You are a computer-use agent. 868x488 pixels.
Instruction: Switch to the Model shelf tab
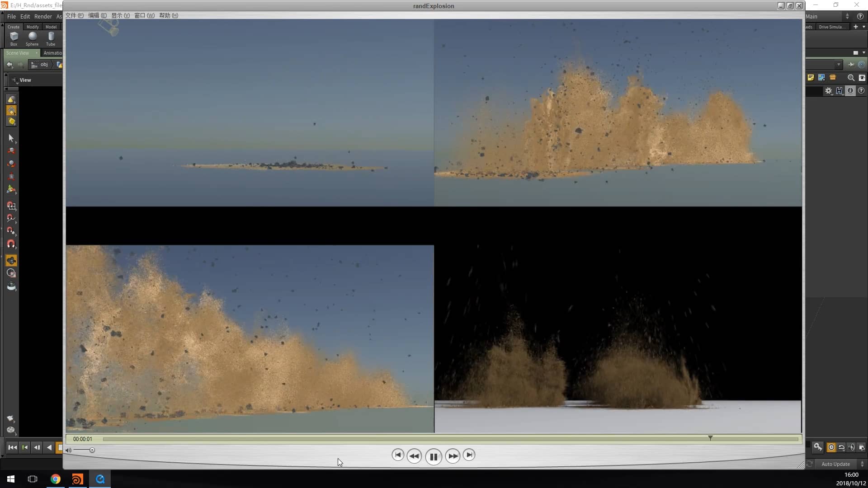pos(51,27)
